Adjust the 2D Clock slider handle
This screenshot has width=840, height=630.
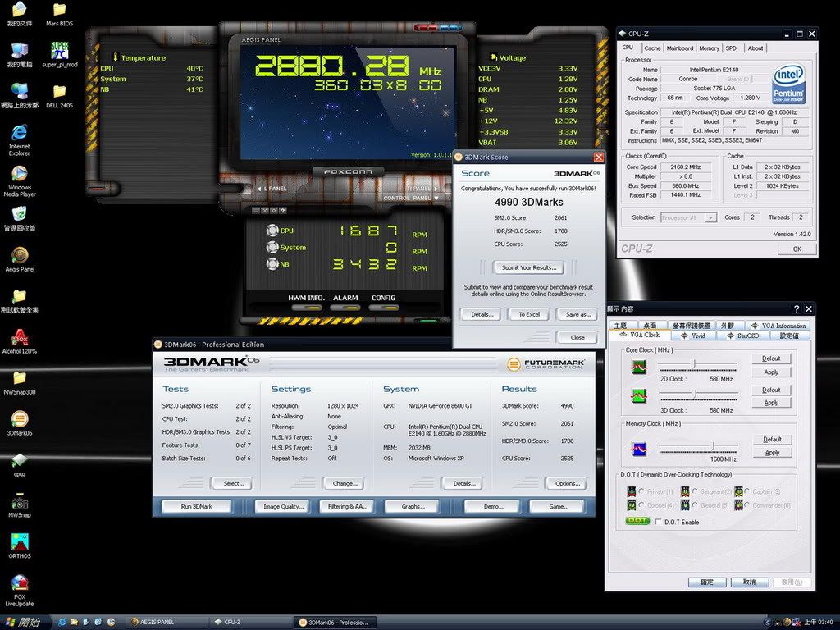694,364
